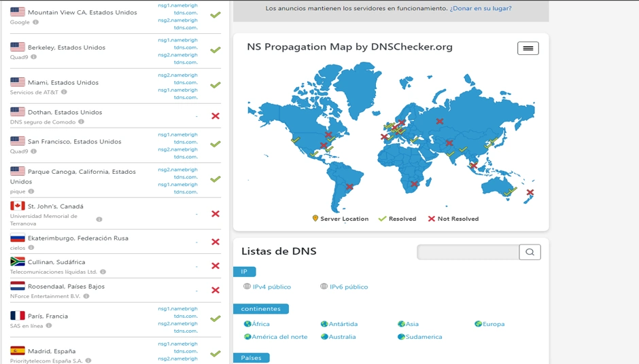Screen dimensions: 639x364
Task: Click the red X for Cullinan row
Action: coord(215,266)
